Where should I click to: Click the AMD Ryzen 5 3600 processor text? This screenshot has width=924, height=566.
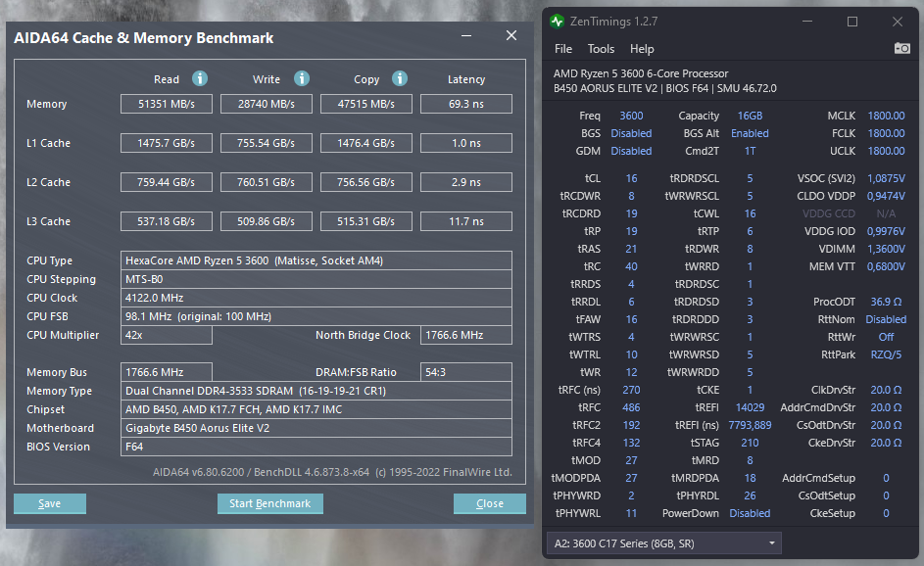click(641, 73)
